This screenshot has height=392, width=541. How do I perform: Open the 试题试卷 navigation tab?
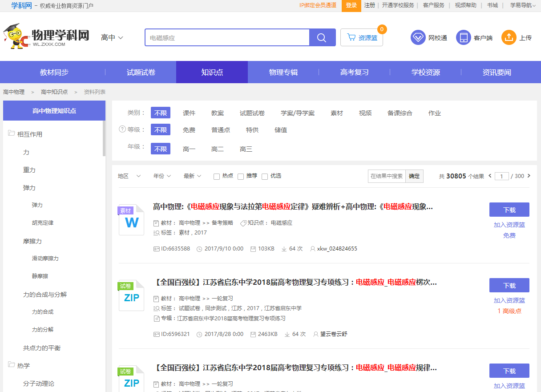[141, 72]
